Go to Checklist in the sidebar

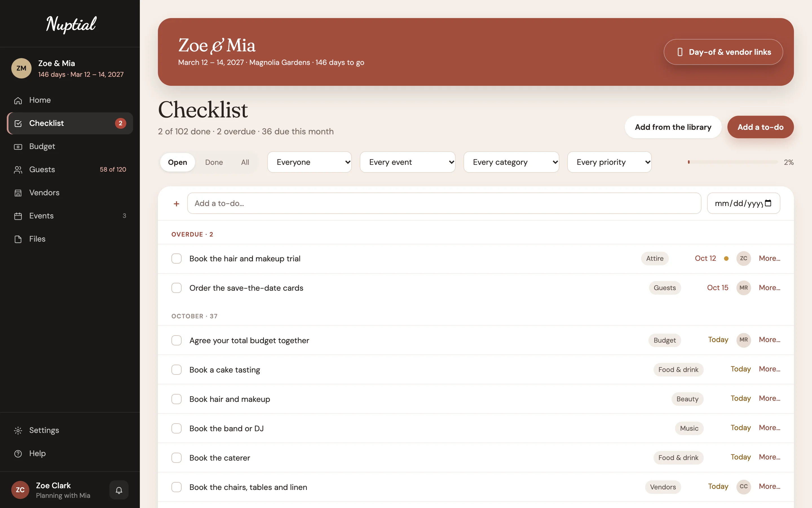click(70, 123)
